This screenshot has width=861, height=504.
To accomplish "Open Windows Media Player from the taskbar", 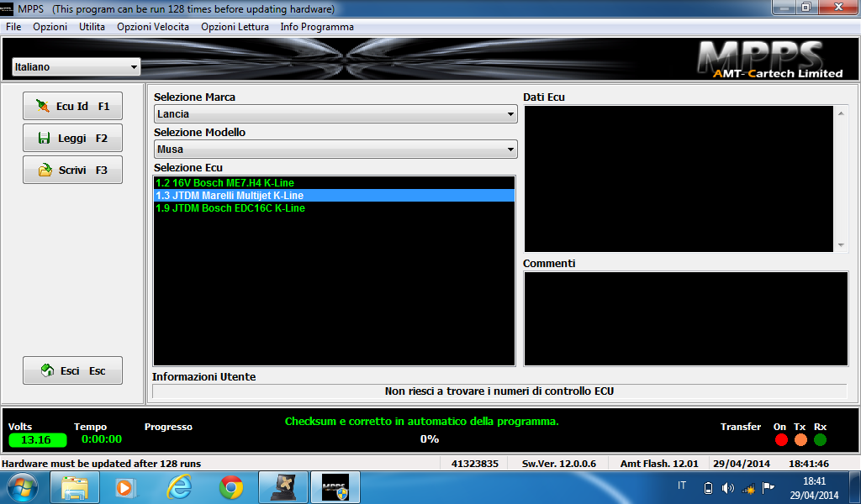I will click(127, 487).
